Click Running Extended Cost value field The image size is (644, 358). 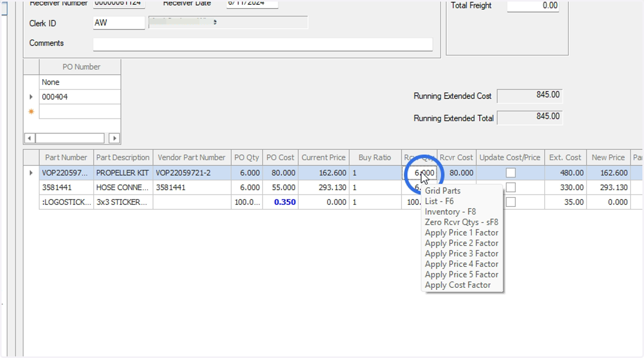530,95
